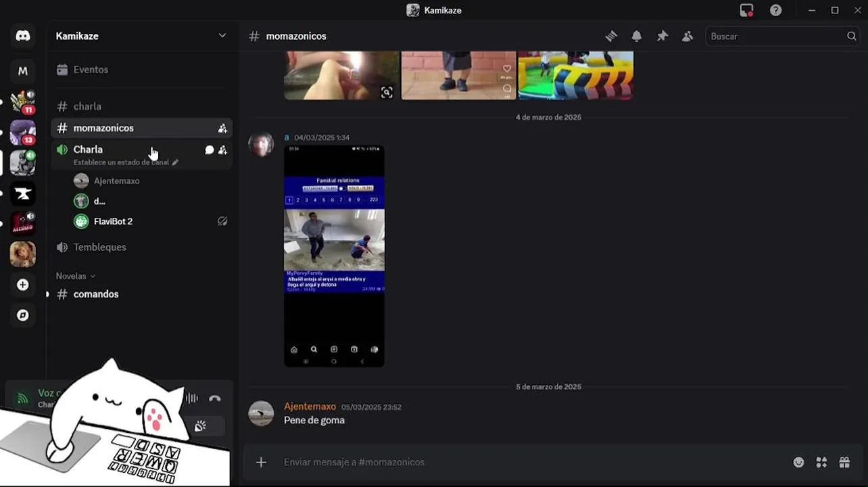The image size is (868, 487).
Task: Add a server with the plus icon
Action: pos(23,285)
